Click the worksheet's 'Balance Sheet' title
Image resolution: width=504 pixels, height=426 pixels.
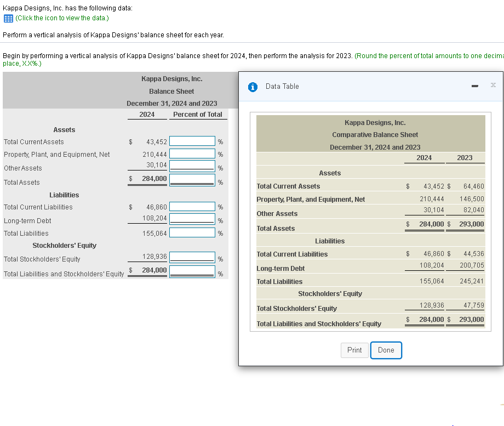[171, 92]
